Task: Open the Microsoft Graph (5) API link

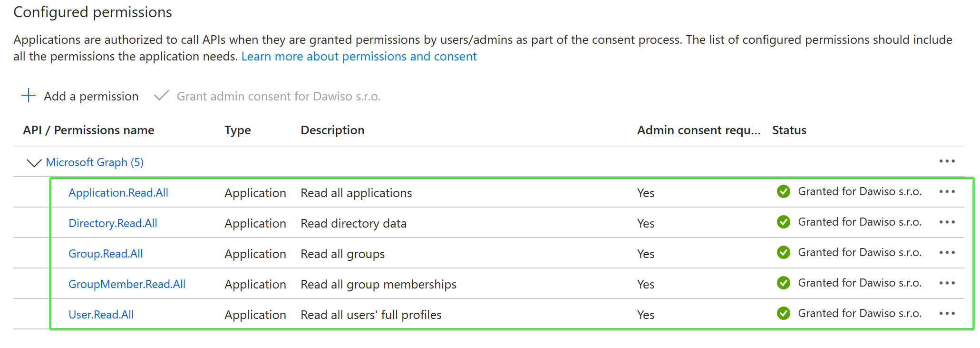Action: (x=95, y=162)
